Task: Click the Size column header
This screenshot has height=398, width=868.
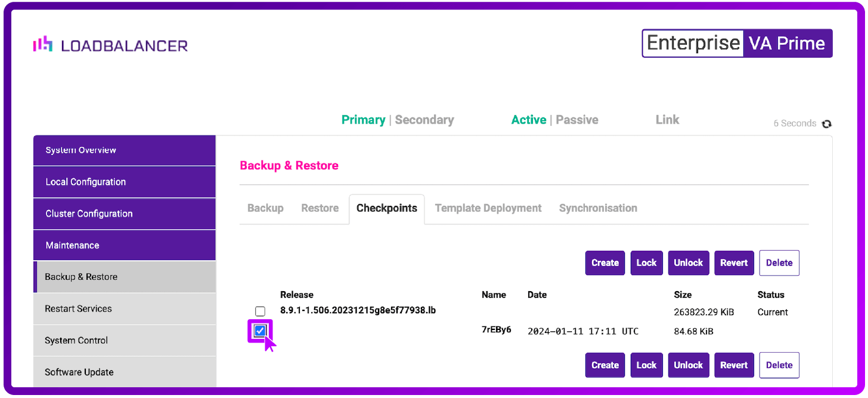Action: [x=683, y=295]
